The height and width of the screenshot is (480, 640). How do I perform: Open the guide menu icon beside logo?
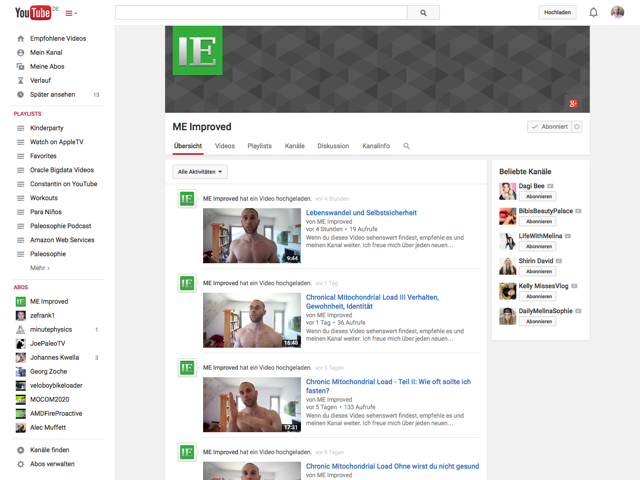click(71, 13)
